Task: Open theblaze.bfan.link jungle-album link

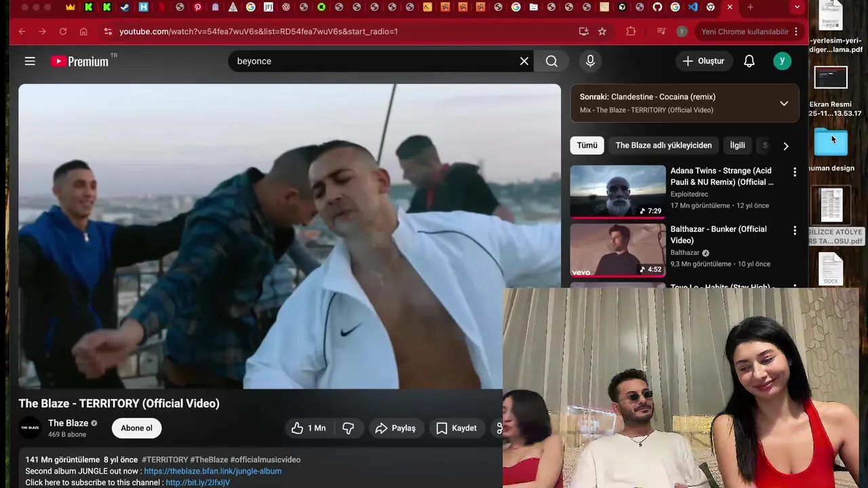Action: (x=213, y=471)
